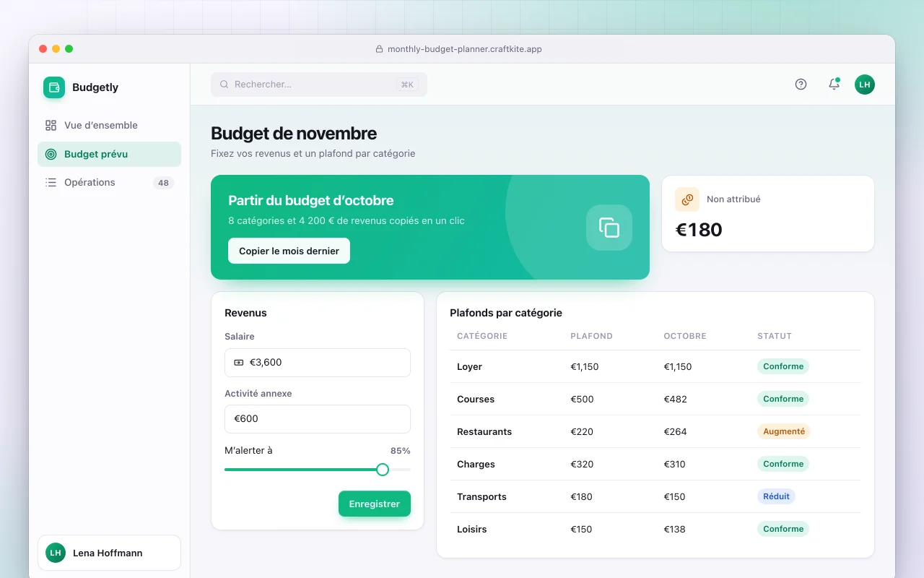The width and height of the screenshot is (924, 578).
Task: Click the banknote icon in Salaire field
Action: click(x=239, y=362)
